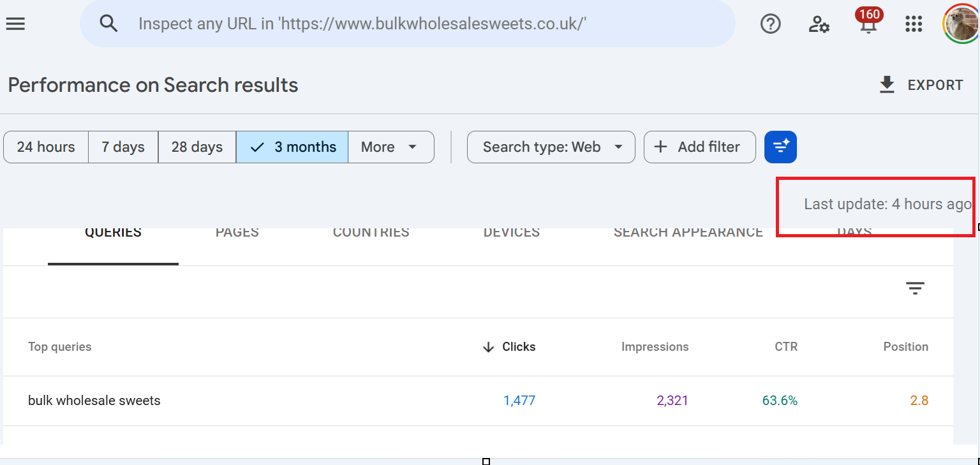
Task: Click the Export button
Action: point(921,85)
